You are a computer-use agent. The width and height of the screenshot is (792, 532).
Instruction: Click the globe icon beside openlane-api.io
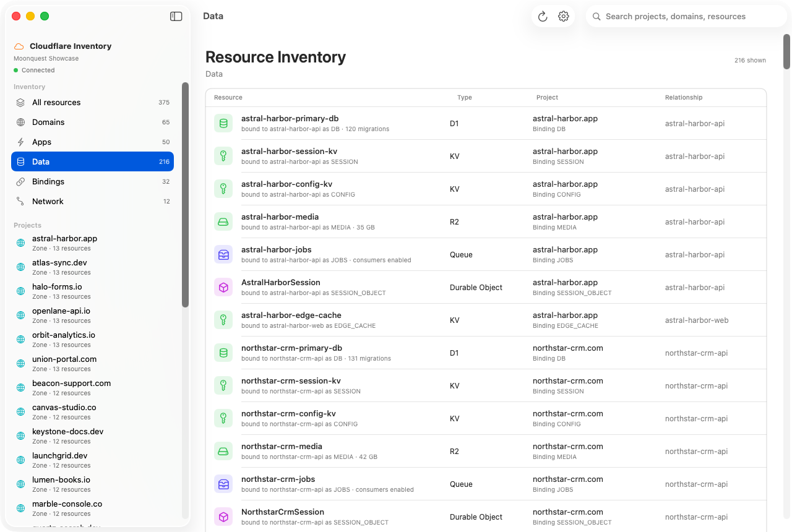coord(20,315)
